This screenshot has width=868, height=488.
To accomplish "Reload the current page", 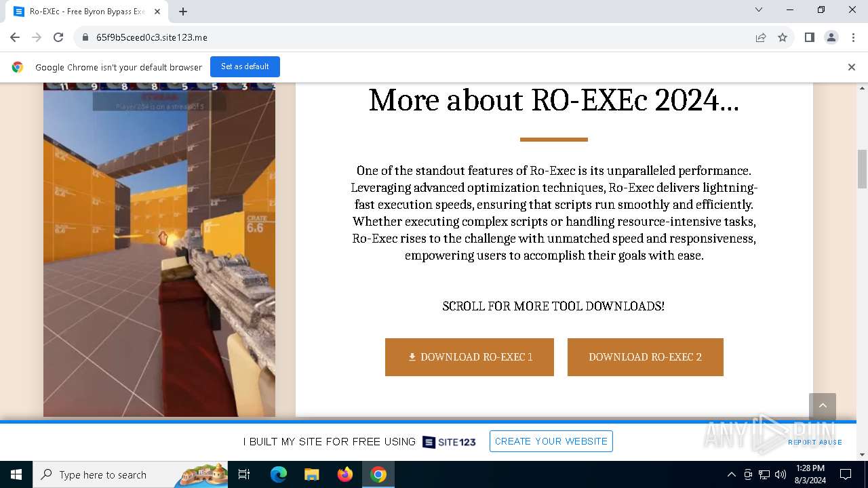I will pos(58,37).
